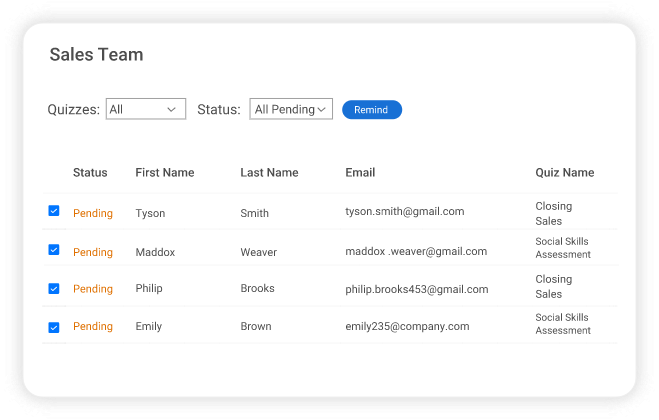
Task: Uncheck the checkbox for Maddox Weaver
Action: [54, 250]
